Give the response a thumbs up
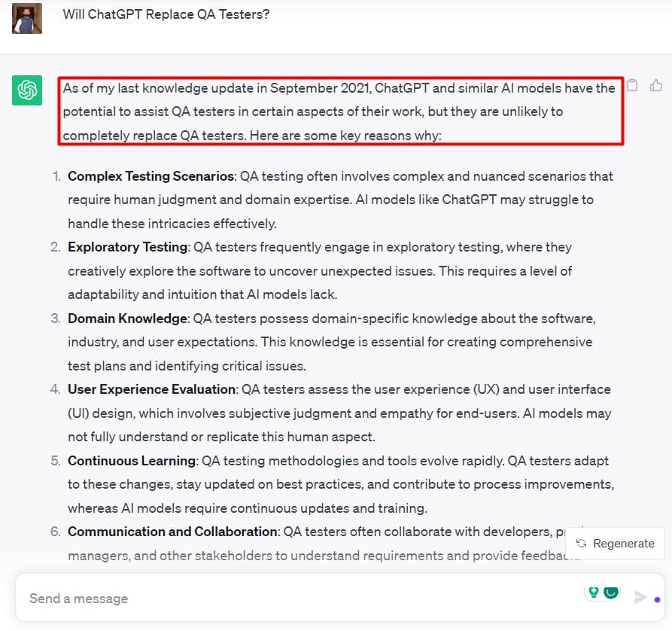Screen dimensions: 672x631 tap(655, 85)
